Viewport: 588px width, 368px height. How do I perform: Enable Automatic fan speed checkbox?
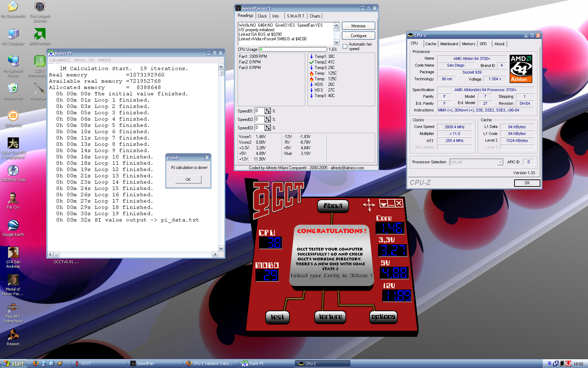345,46
